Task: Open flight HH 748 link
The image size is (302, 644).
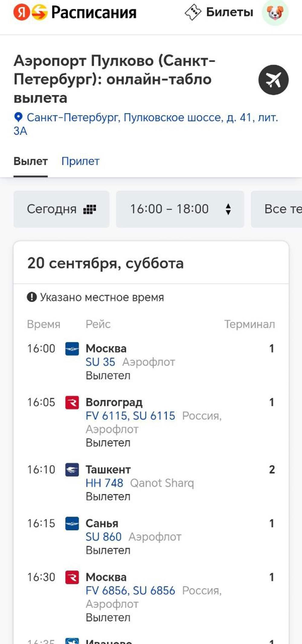Action: point(104,483)
